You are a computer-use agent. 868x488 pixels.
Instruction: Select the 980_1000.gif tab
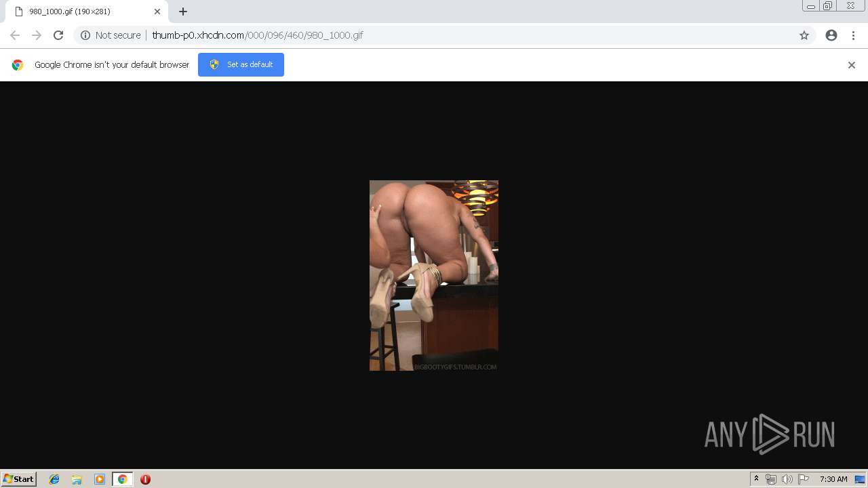click(85, 12)
